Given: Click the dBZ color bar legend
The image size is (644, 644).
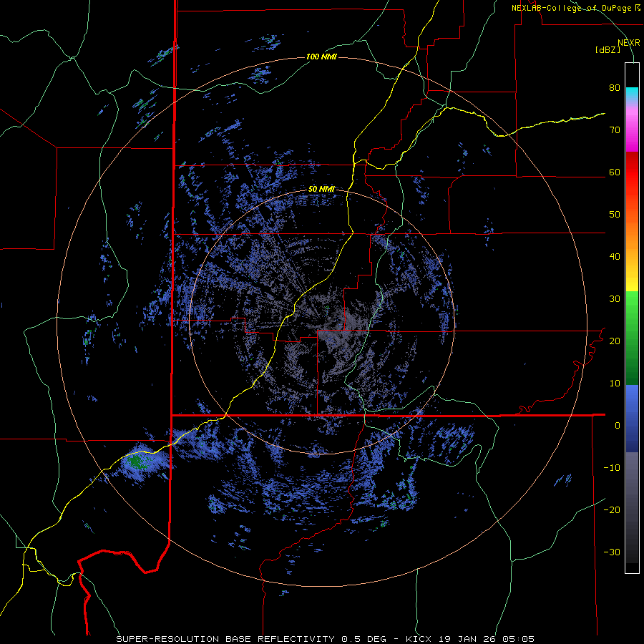Looking at the screenshot, I should pyautogui.click(x=632, y=318).
